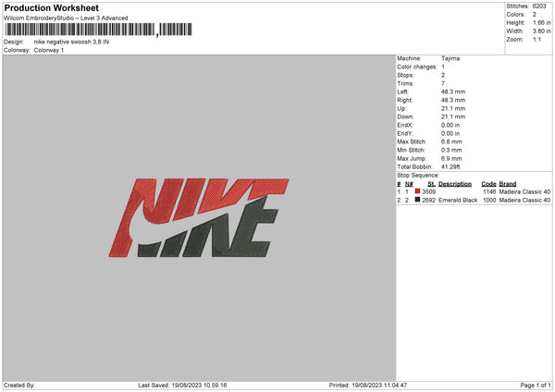Select the Left value 48.3 mm

pyautogui.click(x=453, y=92)
